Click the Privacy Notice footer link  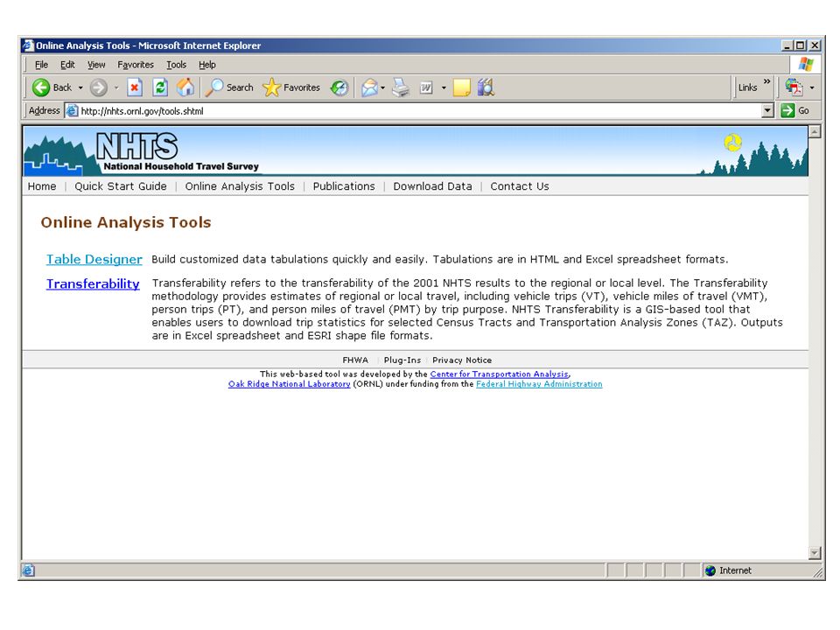point(462,360)
